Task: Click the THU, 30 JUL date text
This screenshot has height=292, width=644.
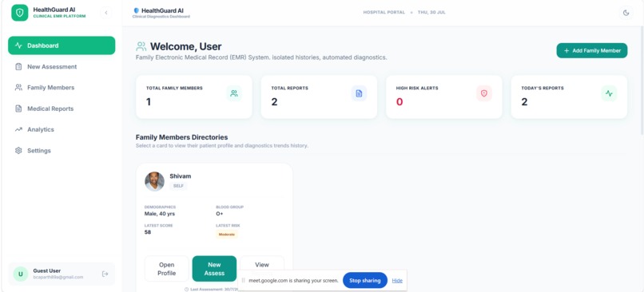Action: (431, 12)
